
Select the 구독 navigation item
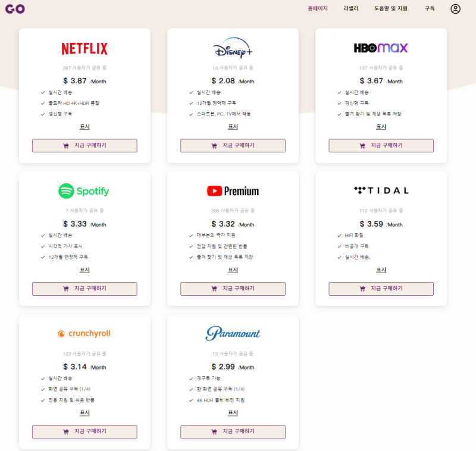(x=429, y=8)
